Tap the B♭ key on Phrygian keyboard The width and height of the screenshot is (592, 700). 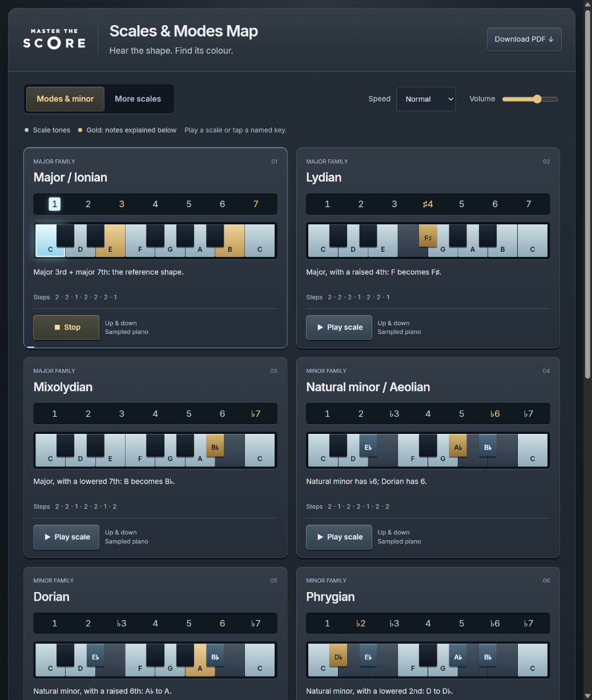click(x=488, y=654)
